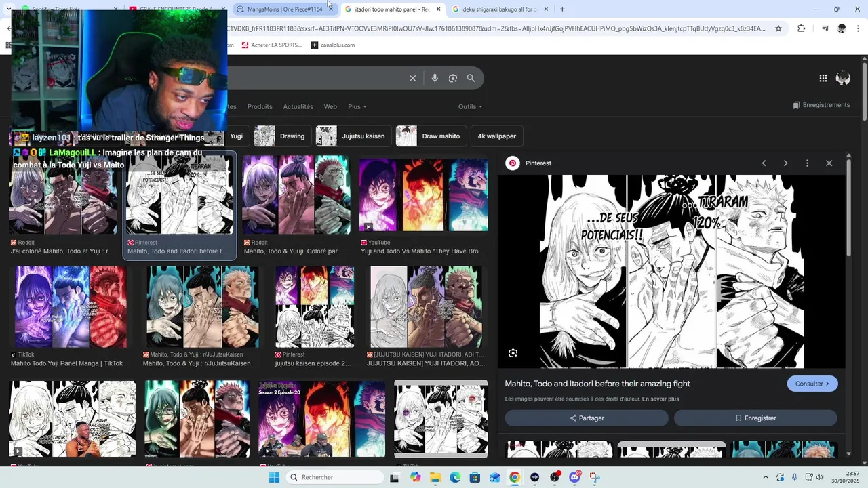Open [JUJUTSU KAISEN] YUJI ITADORI, AOI result
Viewport: 868px width, 488px height.
pos(427,317)
